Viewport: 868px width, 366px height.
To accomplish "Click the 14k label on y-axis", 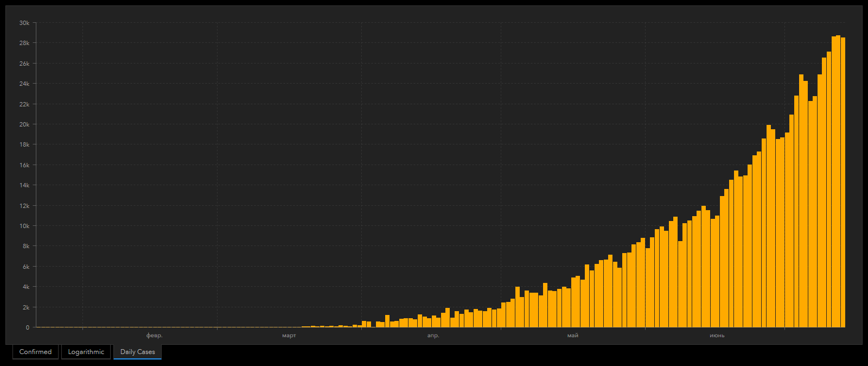I will click(x=24, y=185).
